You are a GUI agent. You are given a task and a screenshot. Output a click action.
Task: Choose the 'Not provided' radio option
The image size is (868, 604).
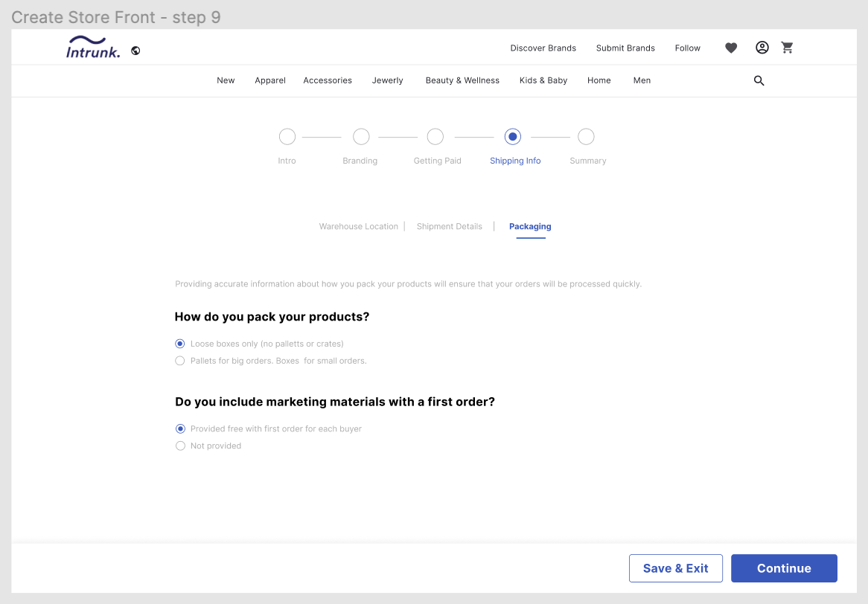180,446
